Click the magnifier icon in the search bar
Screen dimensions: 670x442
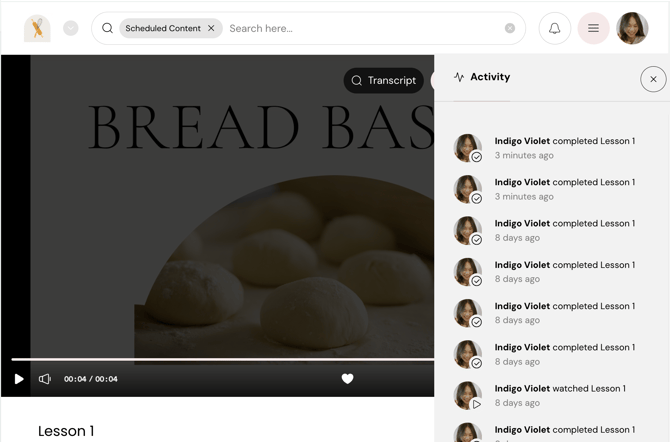107,28
